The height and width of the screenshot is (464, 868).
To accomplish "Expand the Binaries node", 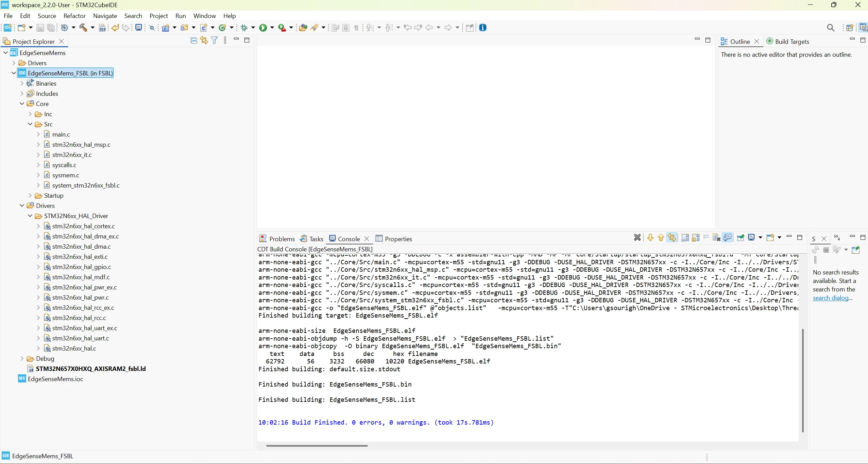I will [x=22, y=83].
